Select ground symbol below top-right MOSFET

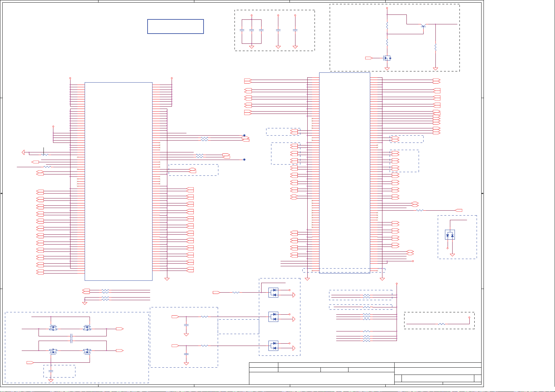[x=387, y=69]
